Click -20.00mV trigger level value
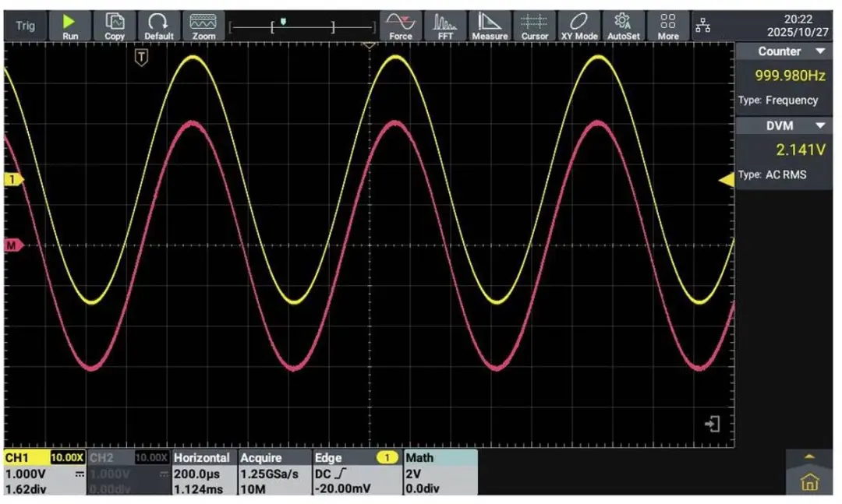This screenshot has width=842, height=504. tap(342, 489)
